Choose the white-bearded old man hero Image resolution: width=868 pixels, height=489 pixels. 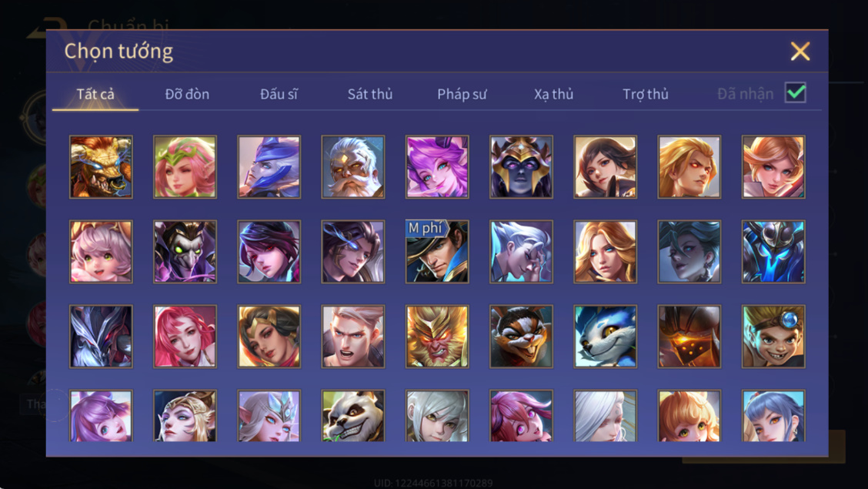(x=352, y=166)
